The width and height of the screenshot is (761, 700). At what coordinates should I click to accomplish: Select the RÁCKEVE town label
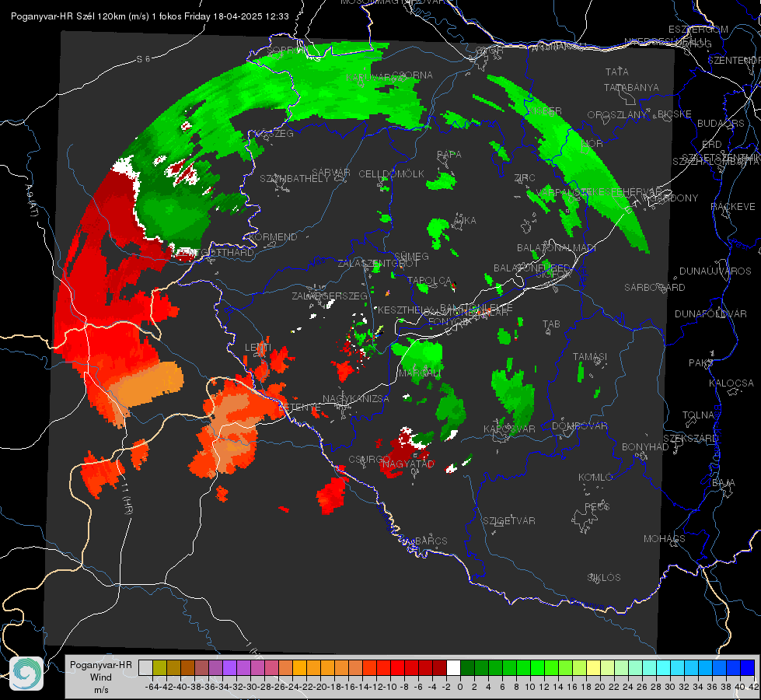pyautogui.click(x=733, y=207)
